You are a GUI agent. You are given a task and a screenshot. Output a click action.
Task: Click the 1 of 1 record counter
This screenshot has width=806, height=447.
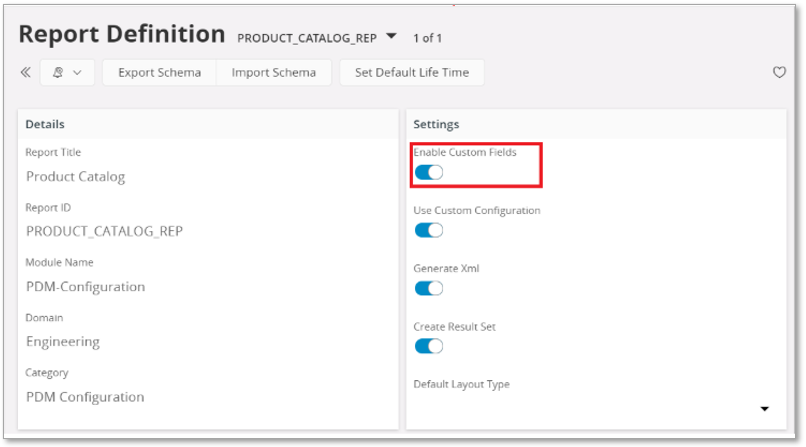click(427, 38)
